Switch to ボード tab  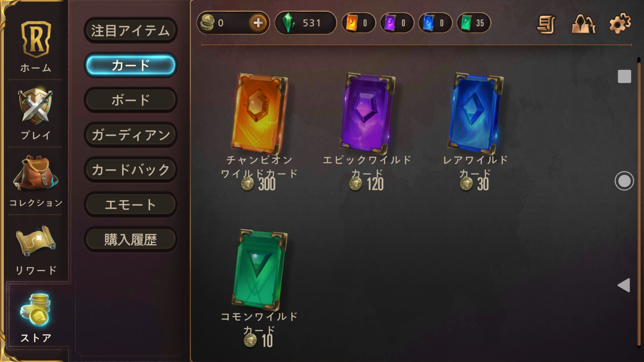tap(130, 100)
